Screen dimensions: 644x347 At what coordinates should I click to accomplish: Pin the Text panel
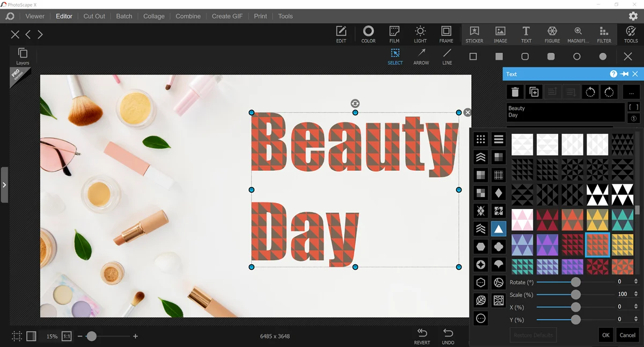[x=624, y=74]
